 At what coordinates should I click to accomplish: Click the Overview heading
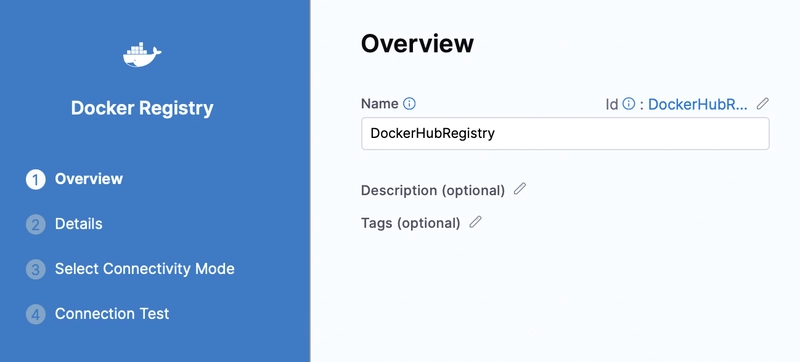pyautogui.click(x=417, y=43)
